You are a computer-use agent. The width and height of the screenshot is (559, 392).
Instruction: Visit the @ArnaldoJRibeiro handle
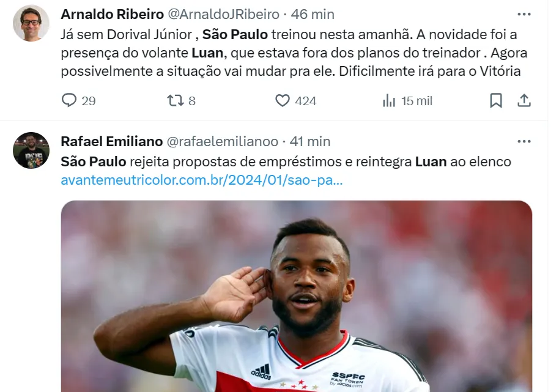[x=223, y=14]
